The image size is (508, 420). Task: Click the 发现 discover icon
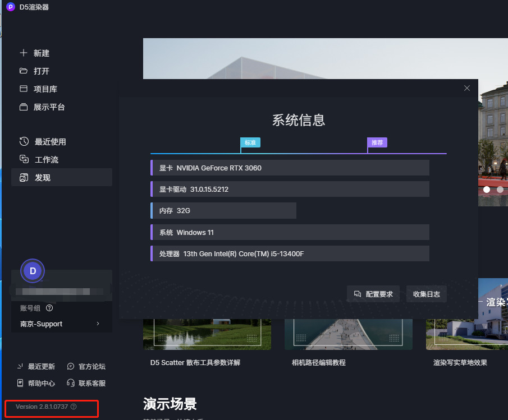[x=24, y=177]
